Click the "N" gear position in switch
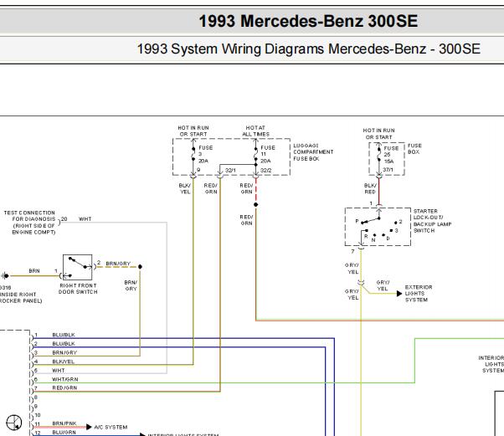This screenshot has width=504, height=436. (373, 240)
